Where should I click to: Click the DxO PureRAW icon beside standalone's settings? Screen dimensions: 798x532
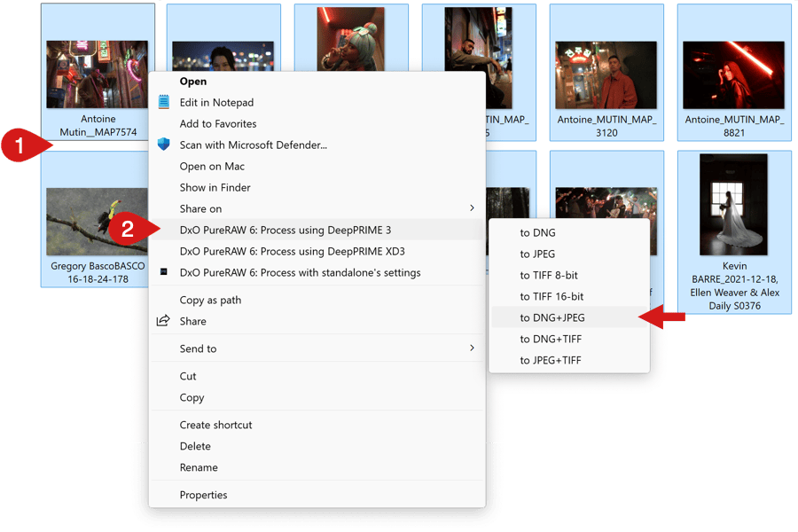[163, 272]
